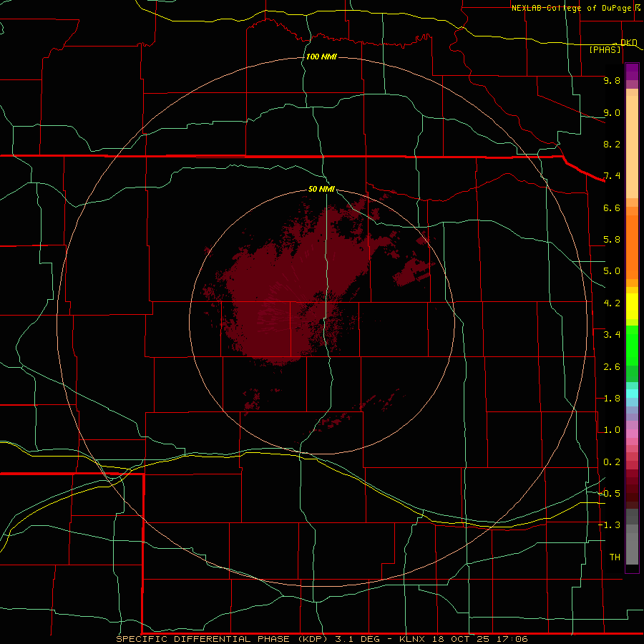Click the -1.3 color scale value
The width and height of the screenshot is (644, 644).
tap(609, 525)
